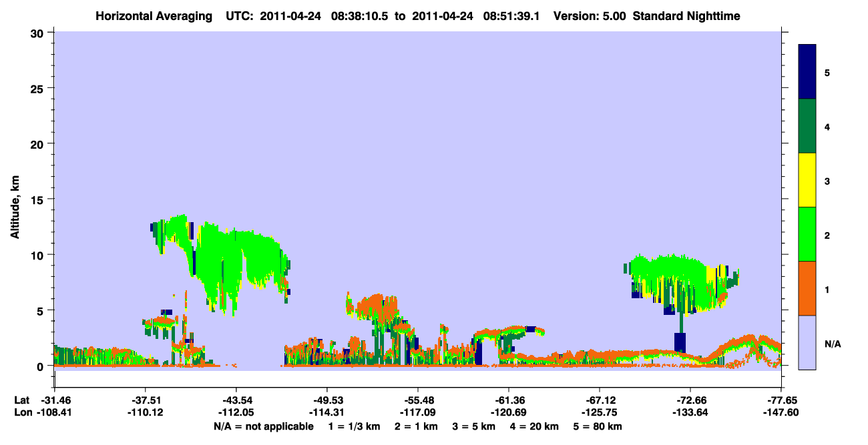Click the Version 5.00 Standard Nighttime label

click(x=646, y=15)
